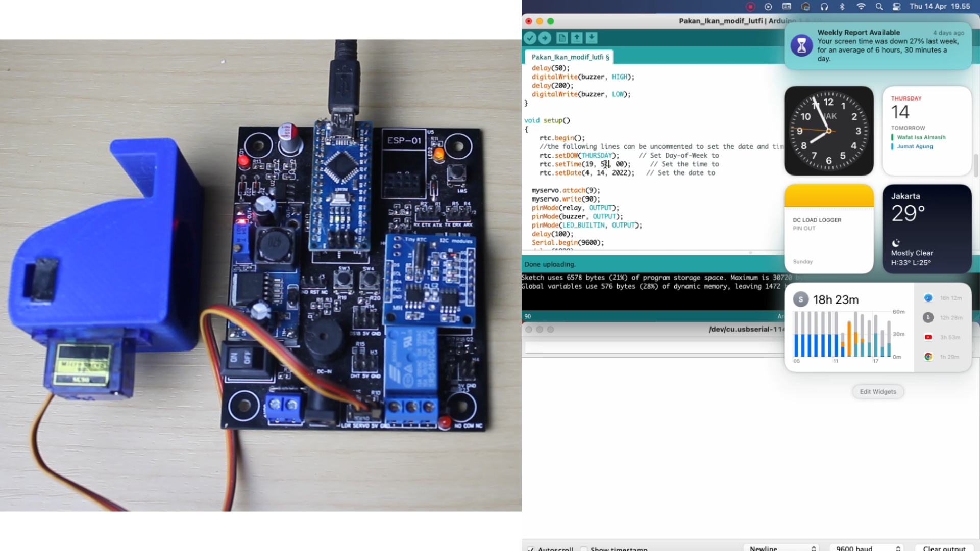Click the serial monitor input field

click(653, 347)
